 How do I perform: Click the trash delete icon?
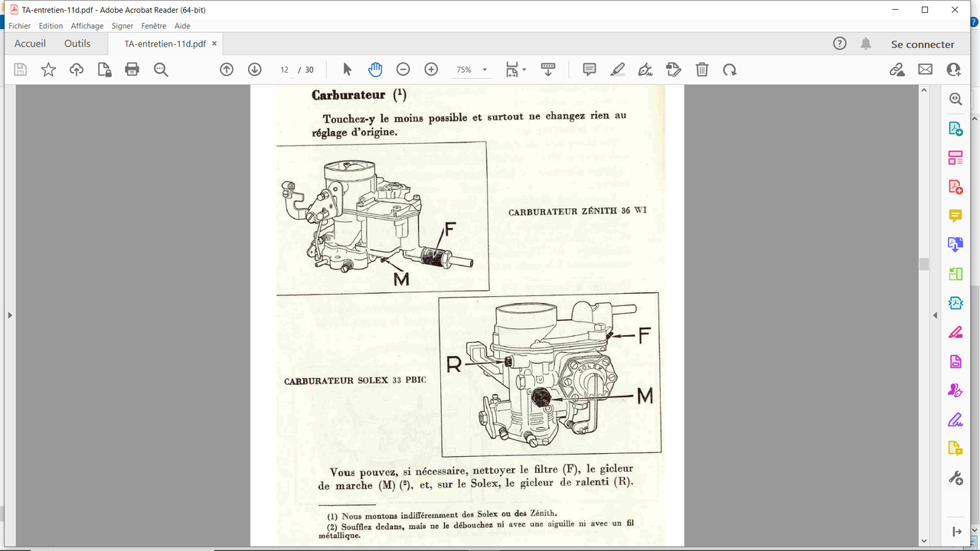tap(702, 70)
